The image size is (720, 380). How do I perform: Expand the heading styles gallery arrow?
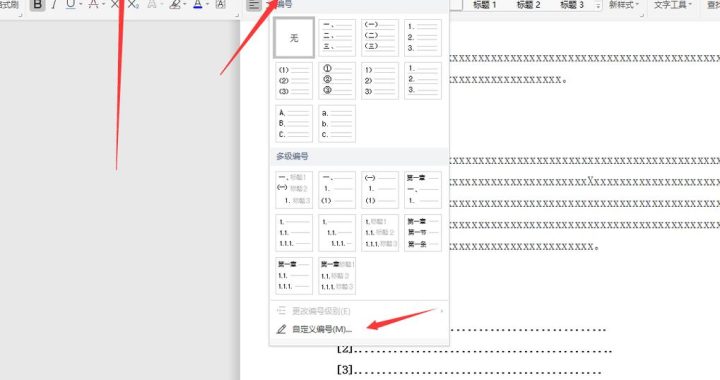click(x=598, y=6)
